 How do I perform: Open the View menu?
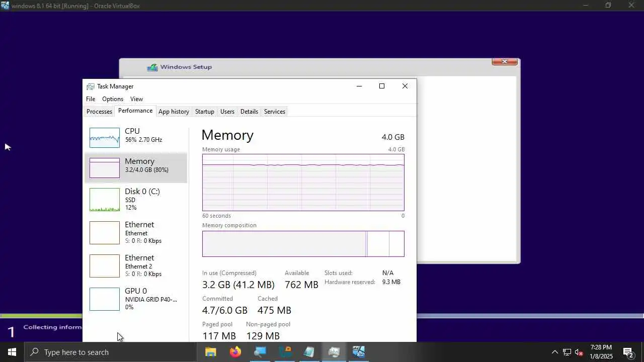(136, 99)
